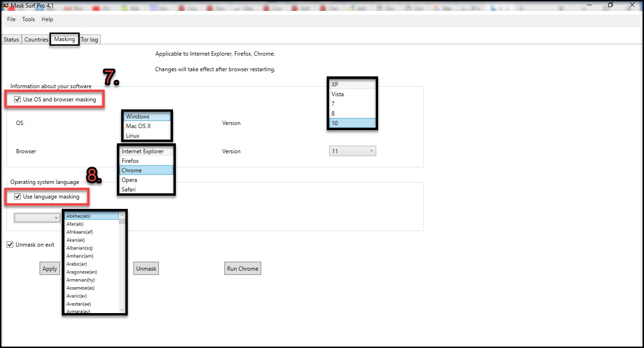
Task: Click the Apply button
Action: tap(50, 269)
